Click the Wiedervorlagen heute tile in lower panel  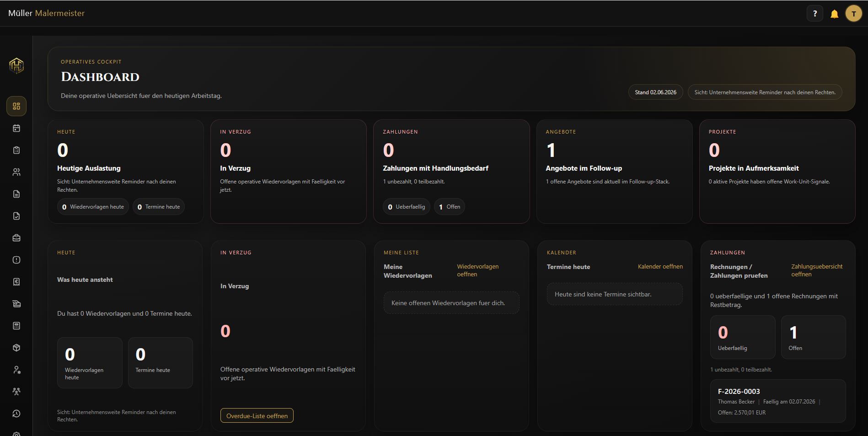coord(90,363)
